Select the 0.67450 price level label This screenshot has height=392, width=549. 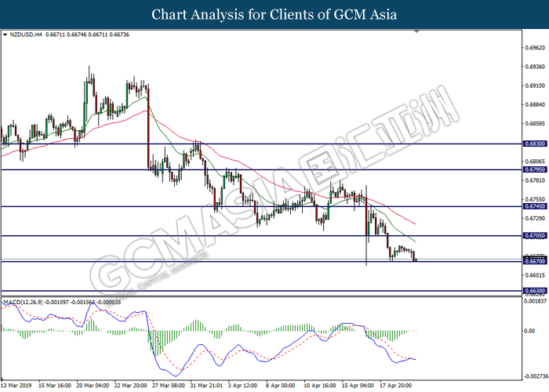click(x=535, y=206)
